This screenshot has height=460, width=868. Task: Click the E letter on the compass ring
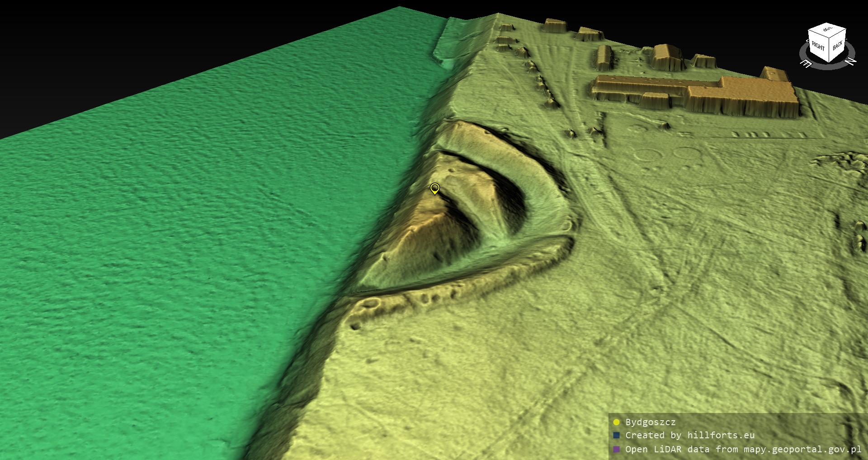tap(806, 64)
